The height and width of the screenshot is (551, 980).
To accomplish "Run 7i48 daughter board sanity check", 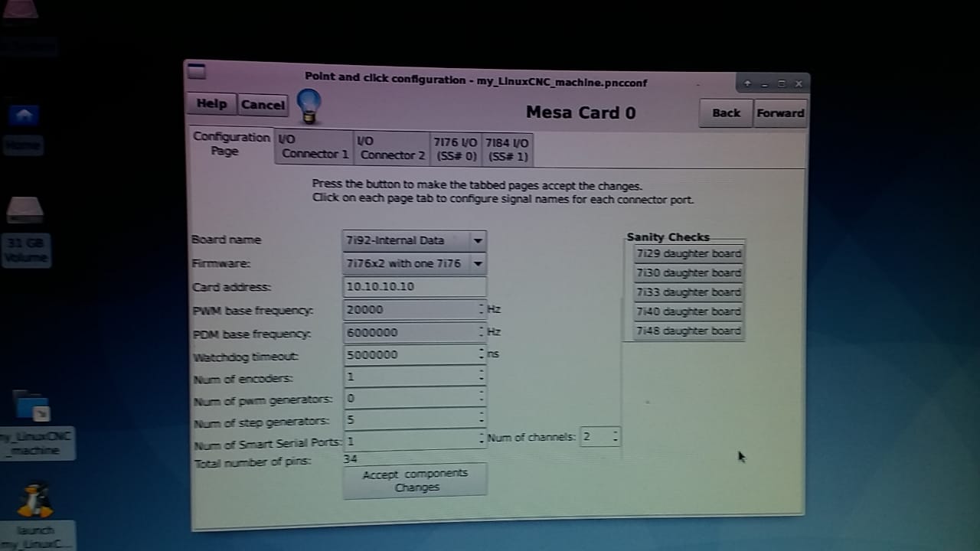I will coord(688,331).
